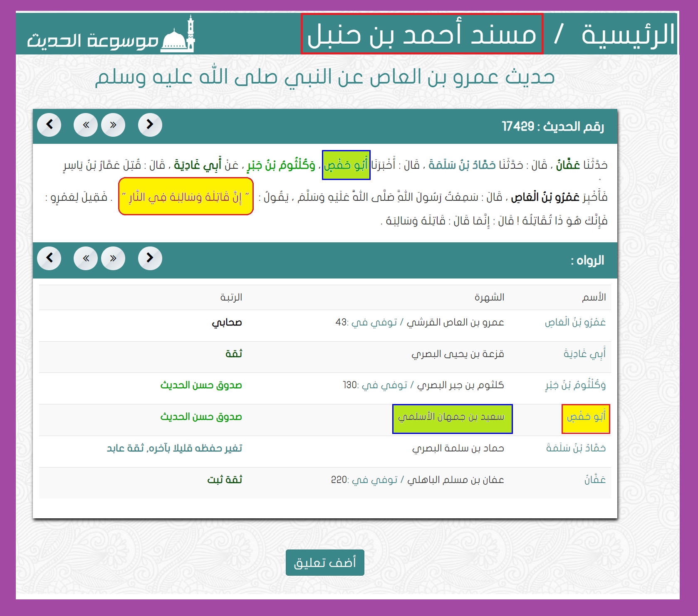Screen dimensions: 698x616
Task: Click cell حماد بن سلمة البصري
Action: (x=458, y=448)
